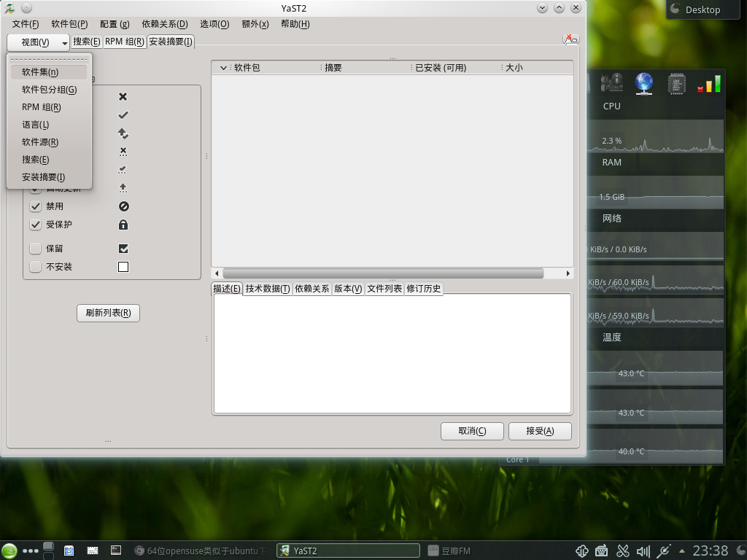The width and height of the screenshot is (747, 560).
Task: Click the sort chevron in package table header
Action: pyautogui.click(x=223, y=68)
